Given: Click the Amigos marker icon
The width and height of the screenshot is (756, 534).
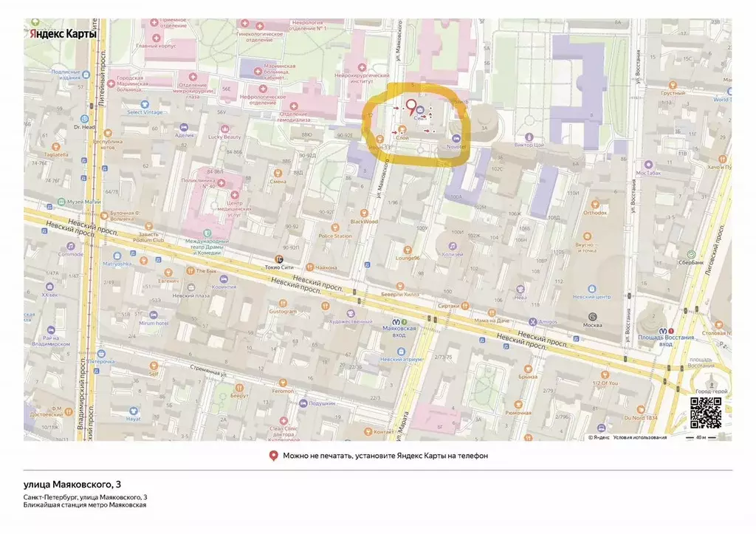Looking at the screenshot, I should [532, 321].
